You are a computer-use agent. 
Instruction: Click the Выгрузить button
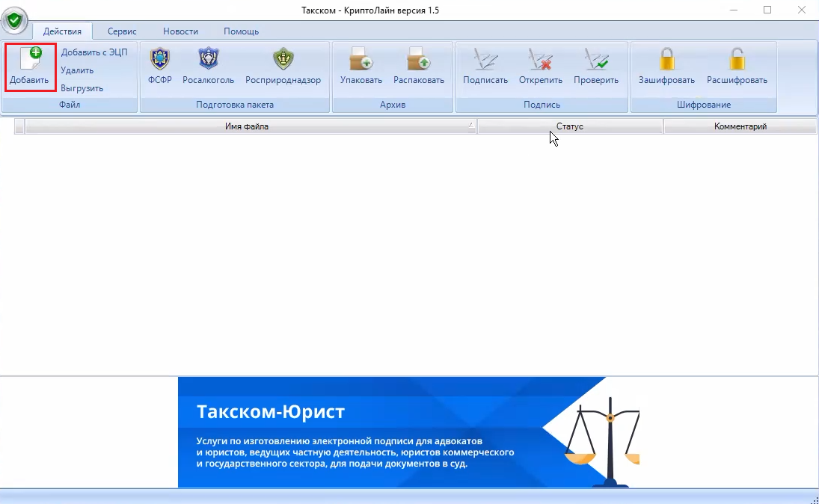click(82, 88)
